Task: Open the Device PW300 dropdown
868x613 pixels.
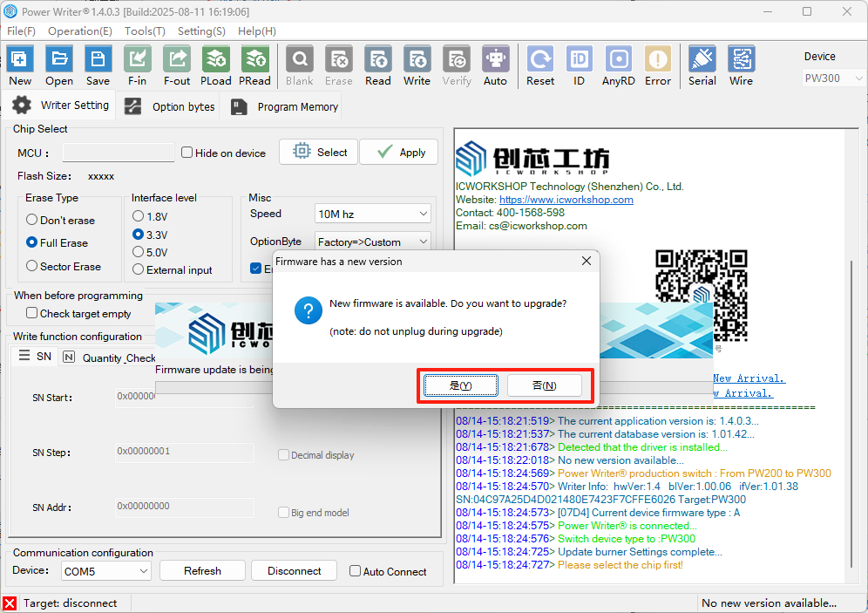Action: 833,78
